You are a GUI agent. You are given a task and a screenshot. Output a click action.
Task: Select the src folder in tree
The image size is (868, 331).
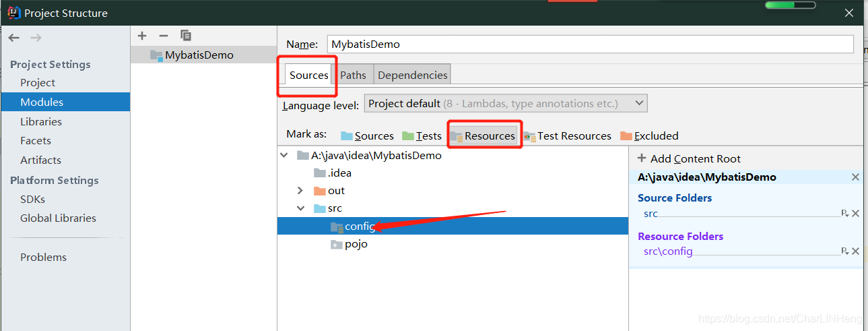coord(328,208)
